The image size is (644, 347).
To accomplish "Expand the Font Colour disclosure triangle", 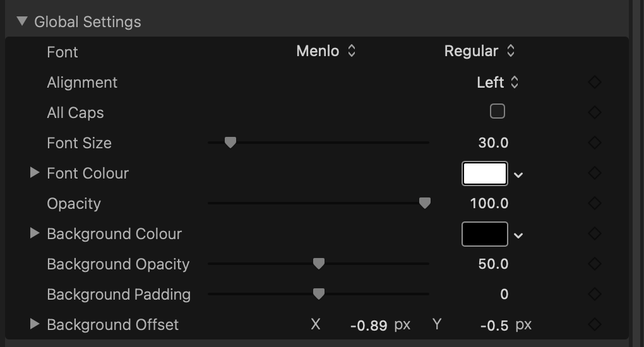I will pyautogui.click(x=35, y=173).
